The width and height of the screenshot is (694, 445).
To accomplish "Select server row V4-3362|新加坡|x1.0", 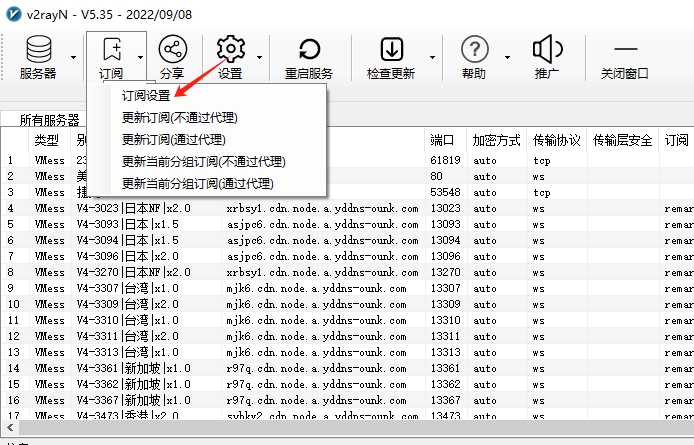I will pos(347,384).
